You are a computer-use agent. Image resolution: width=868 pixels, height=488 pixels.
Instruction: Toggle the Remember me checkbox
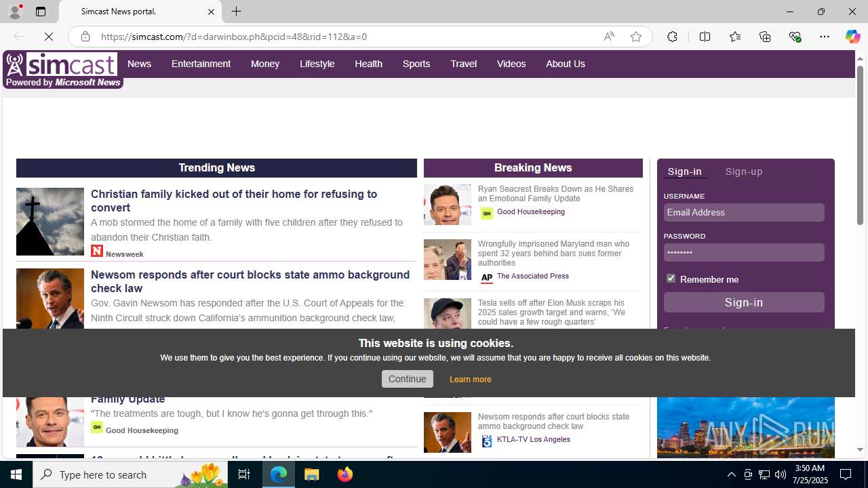click(x=671, y=279)
